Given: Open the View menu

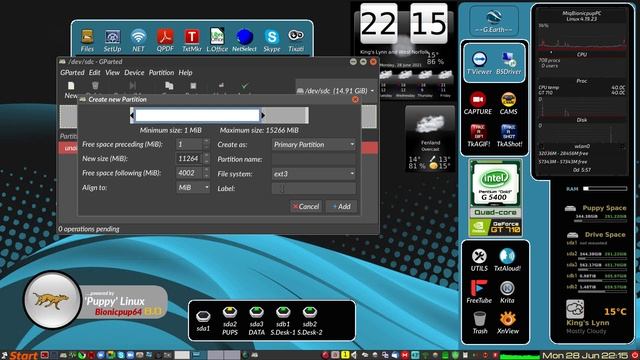Looking at the screenshot, I should (x=112, y=73).
